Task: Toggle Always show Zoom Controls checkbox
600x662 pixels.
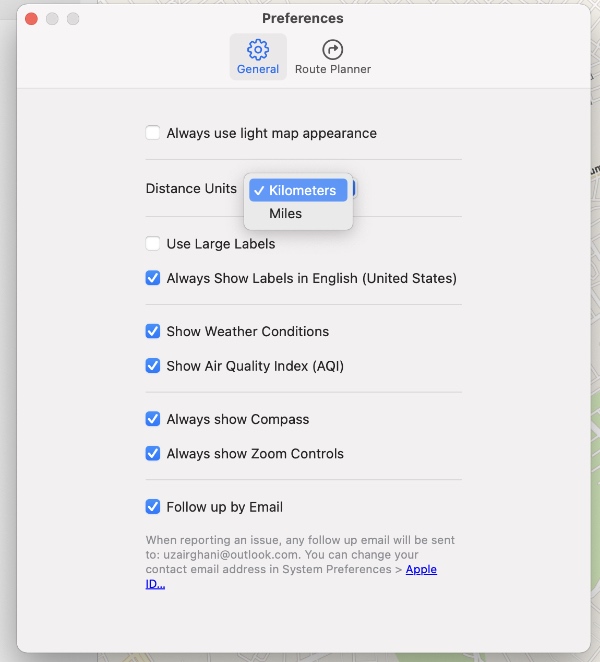Action: (x=152, y=453)
